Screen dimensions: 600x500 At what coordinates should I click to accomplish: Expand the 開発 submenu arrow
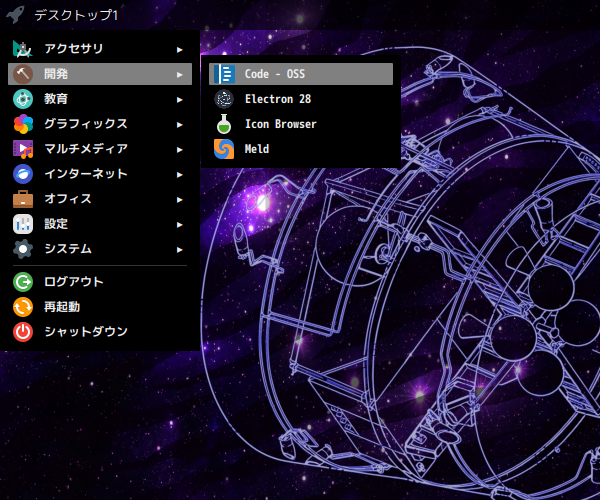(179, 75)
